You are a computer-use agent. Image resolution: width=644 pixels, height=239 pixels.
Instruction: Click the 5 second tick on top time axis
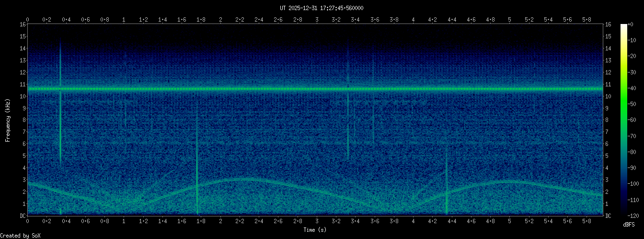pos(509,19)
